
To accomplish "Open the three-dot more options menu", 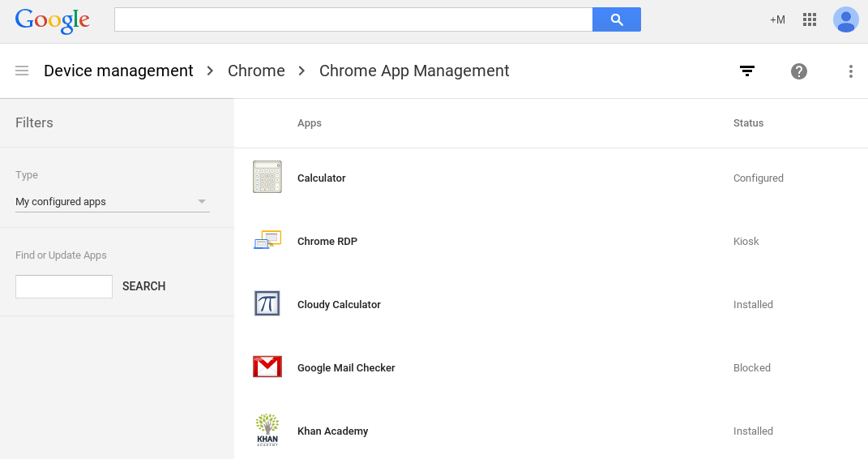I will 851,71.
